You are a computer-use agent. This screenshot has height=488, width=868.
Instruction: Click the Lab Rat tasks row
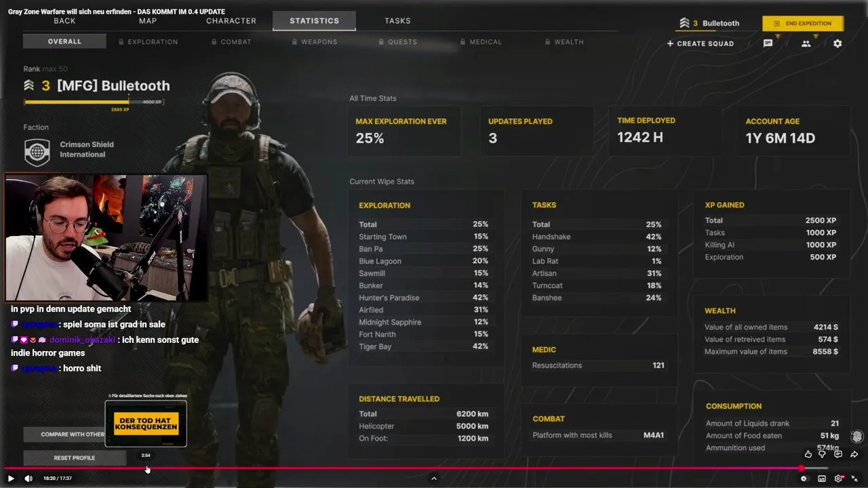(x=597, y=261)
